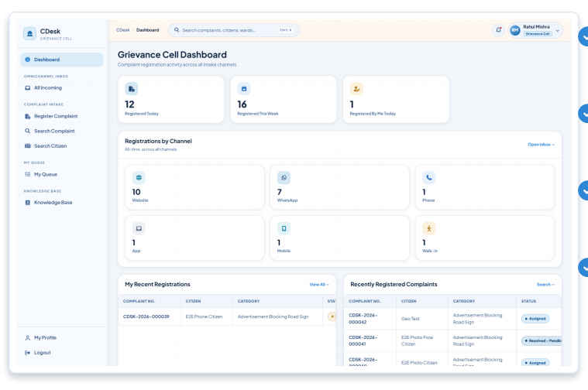Click Resolved - Pending status badge

(542, 340)
